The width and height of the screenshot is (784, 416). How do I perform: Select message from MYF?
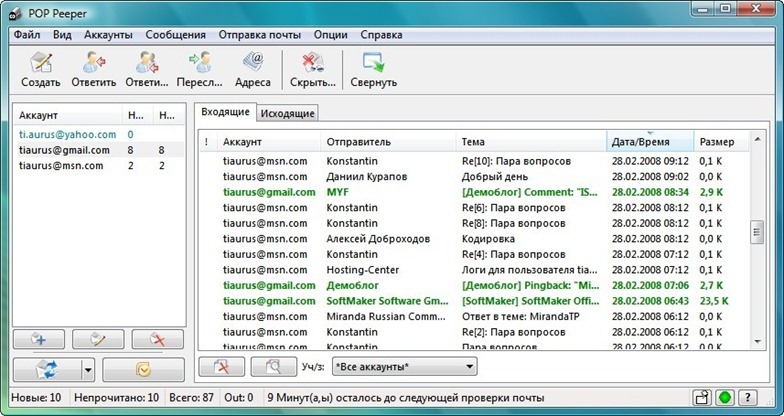pos(474,192)
